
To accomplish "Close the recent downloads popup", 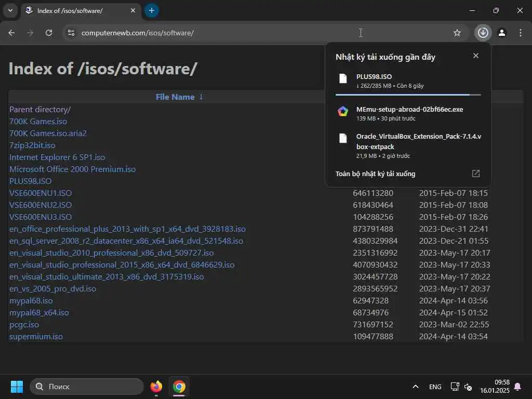I will point(476,56).
